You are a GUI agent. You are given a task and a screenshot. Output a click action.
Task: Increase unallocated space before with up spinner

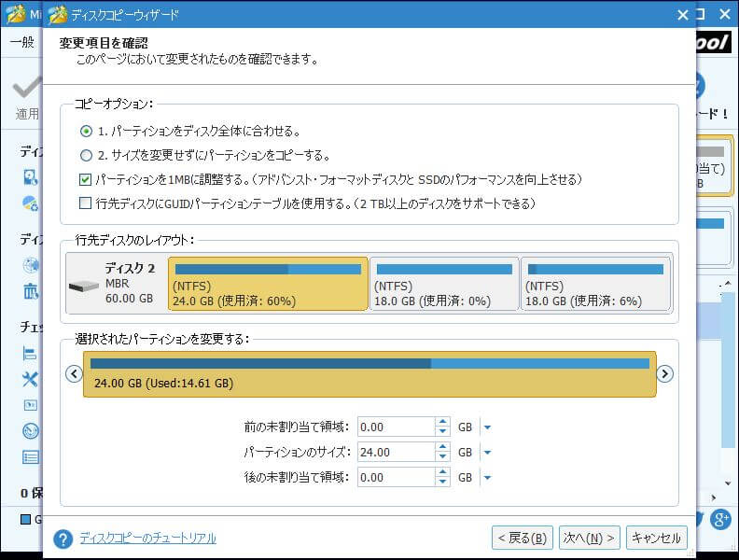pyautogui.click(x=442, y=422)
